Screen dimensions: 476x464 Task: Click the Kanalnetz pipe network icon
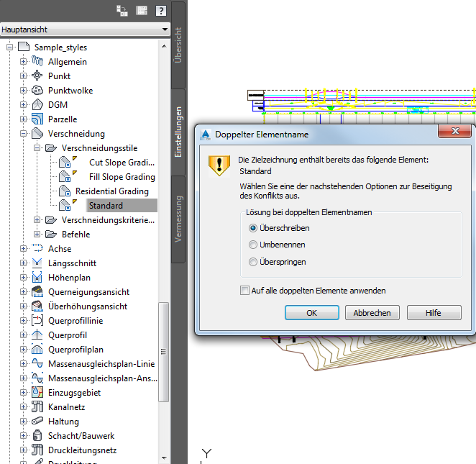pyautogui.click(x=37, y=406)
